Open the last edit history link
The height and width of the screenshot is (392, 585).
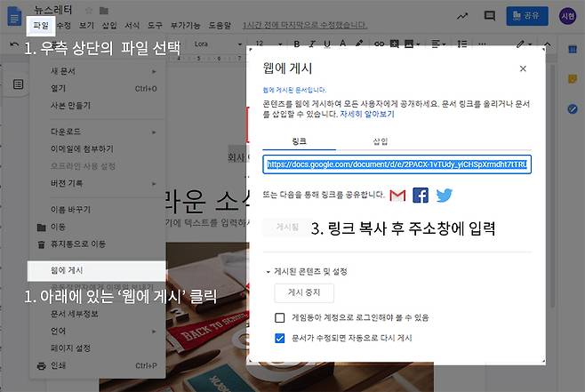click(x=305, y=26)
